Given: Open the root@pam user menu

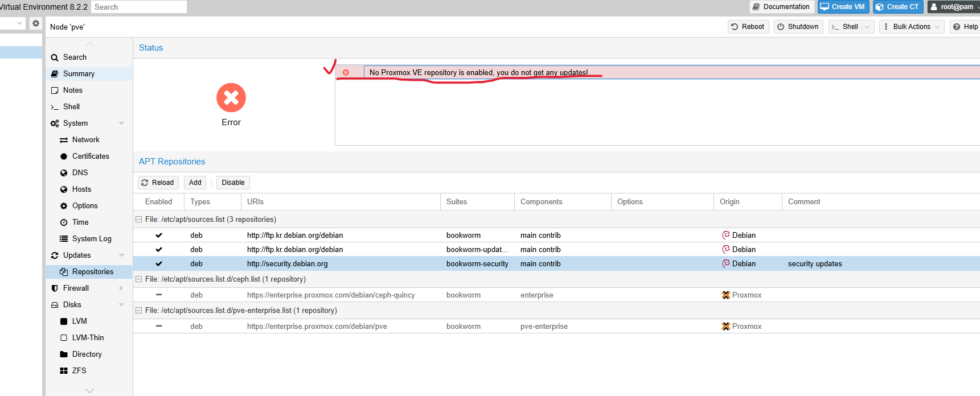Looking at the screenshot, I should coord(954,7).
